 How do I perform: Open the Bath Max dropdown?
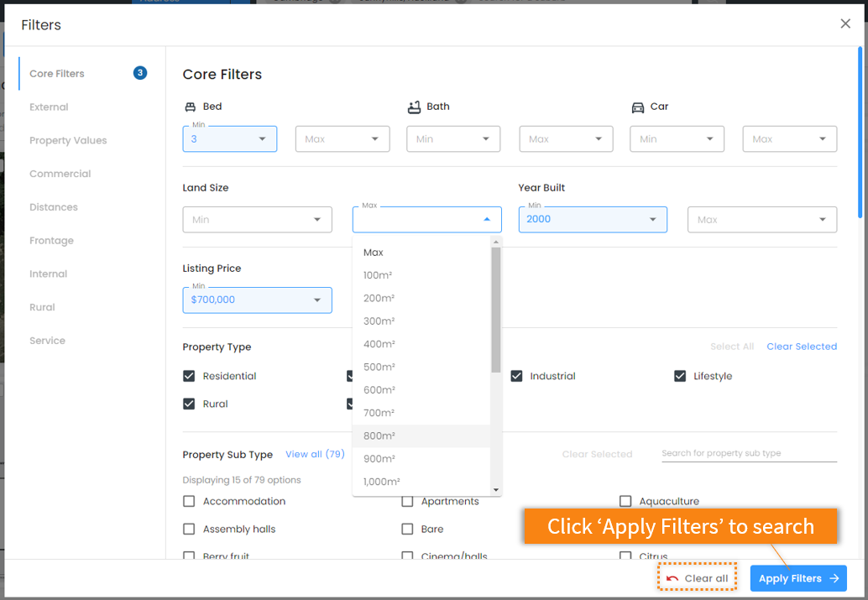pyautogui.click(x=566, y=139)
